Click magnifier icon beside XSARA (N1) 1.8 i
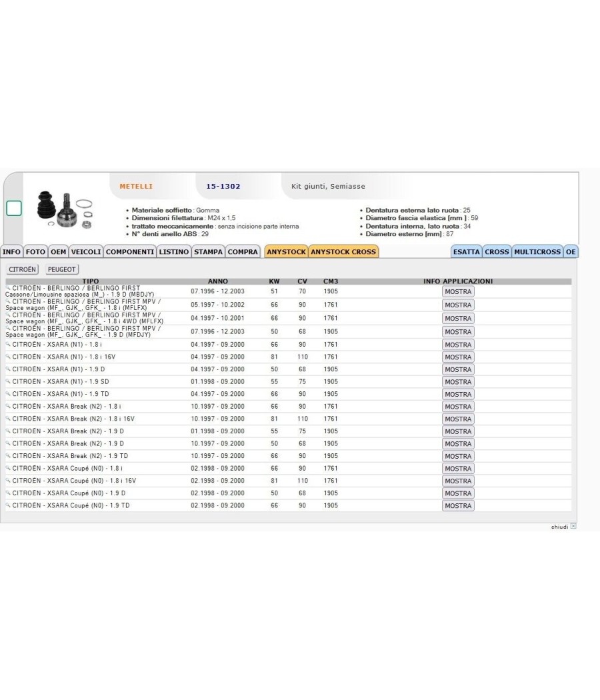 point(8,344)
